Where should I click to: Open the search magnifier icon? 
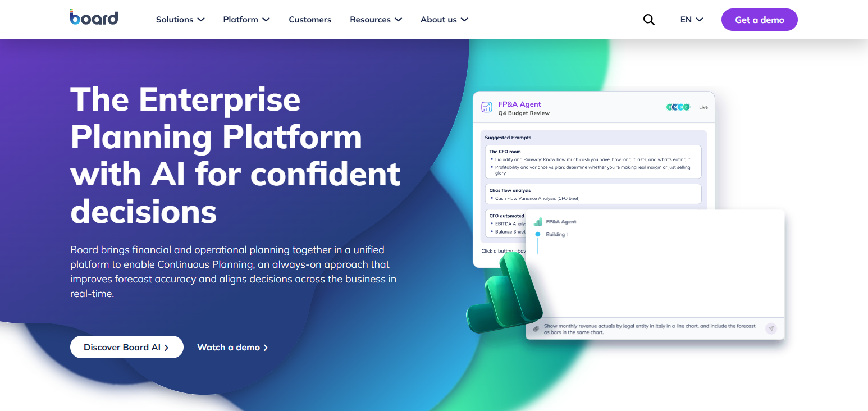[x=648, y=20]
